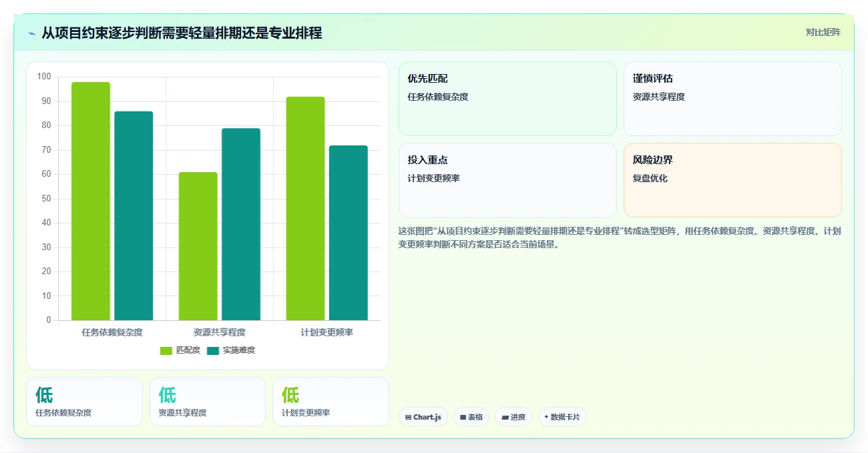Click the description paragraph starting with 这张图把
Screen dimensions: 868x453
pos(620,238)
